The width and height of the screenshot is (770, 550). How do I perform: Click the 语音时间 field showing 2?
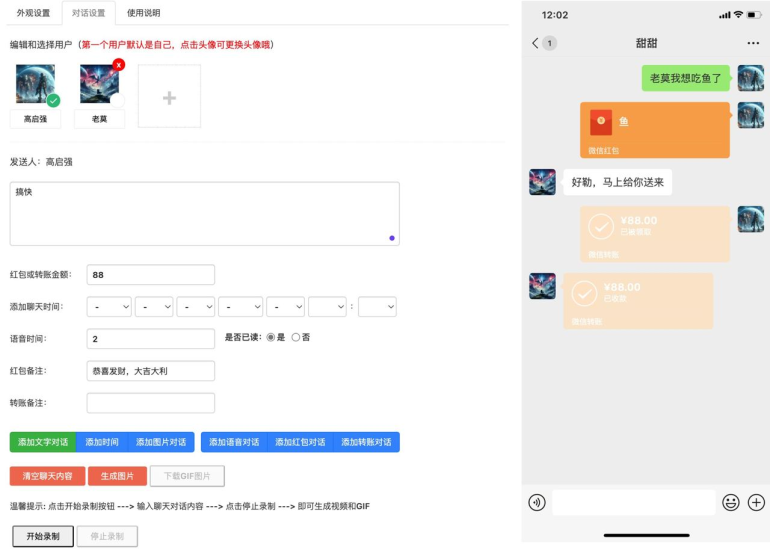point(151,339)
